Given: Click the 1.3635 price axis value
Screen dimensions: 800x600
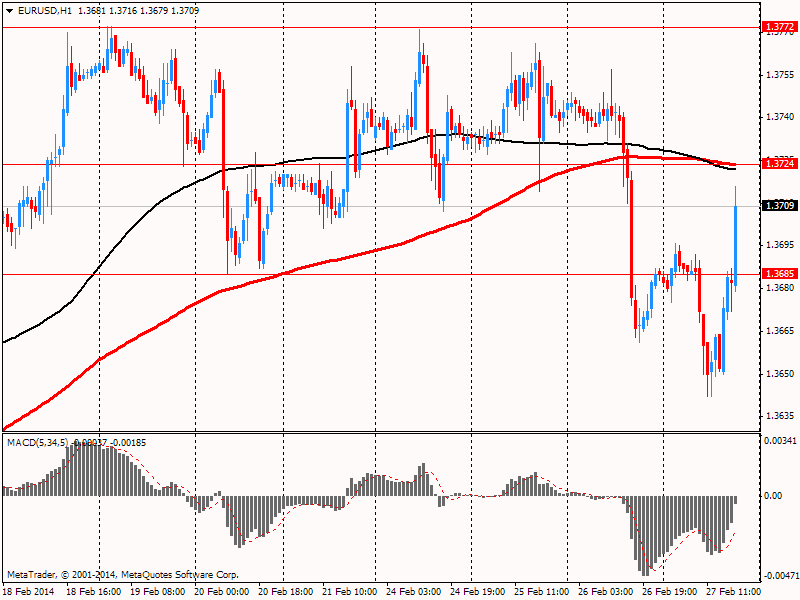Looking at the screenshot, I should tap(781, 416).
